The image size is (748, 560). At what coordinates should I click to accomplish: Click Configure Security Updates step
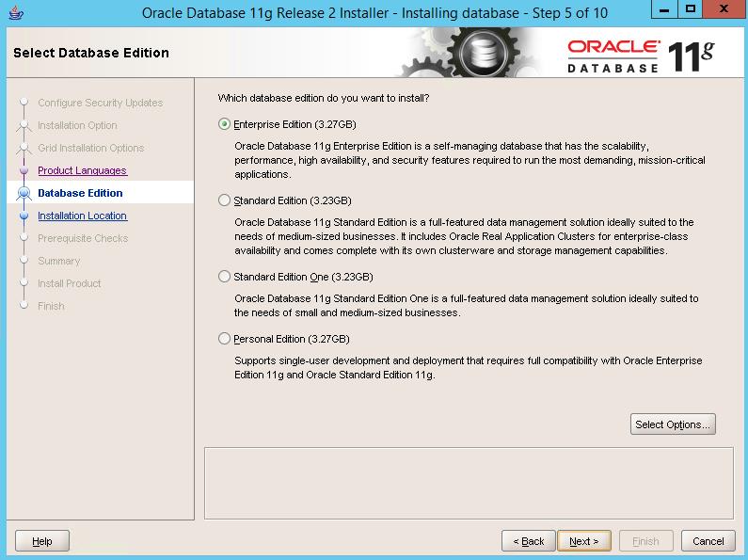(100, 103)
